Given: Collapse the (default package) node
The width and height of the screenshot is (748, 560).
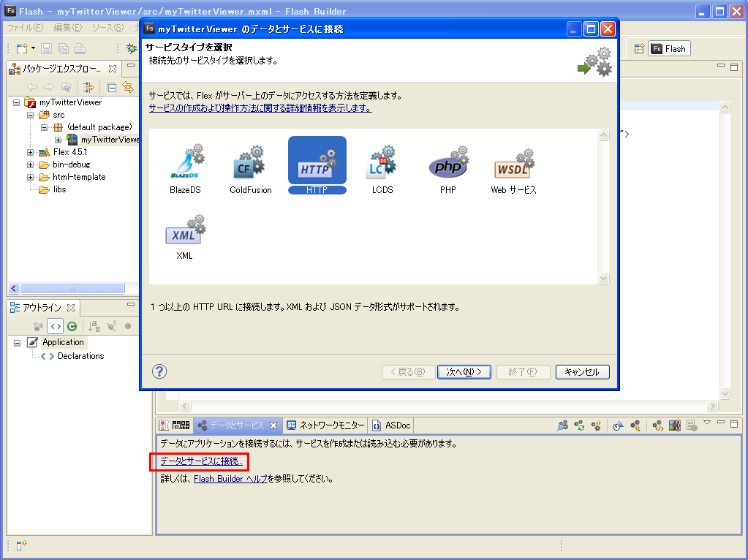Looking at the screenshot, I should coord(45,127).
